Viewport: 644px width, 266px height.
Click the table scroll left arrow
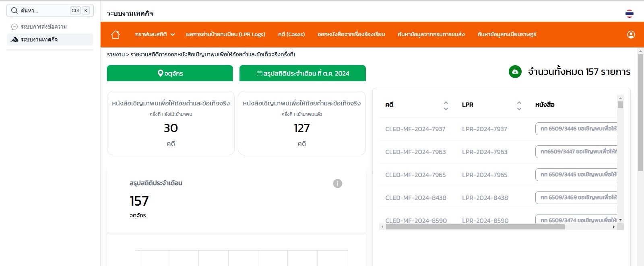pos(382,227)
